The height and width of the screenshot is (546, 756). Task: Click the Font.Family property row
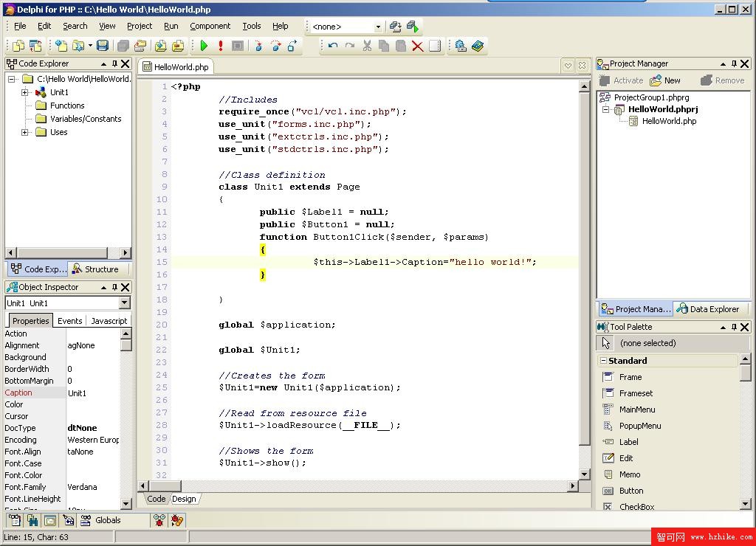tap(61, 487)
